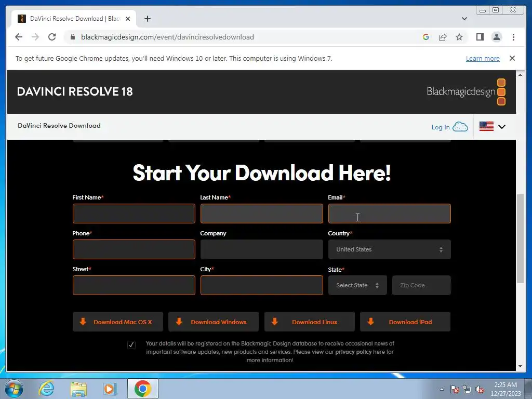
Task: Click the page scrollbar thumb
Action: point(520,238)
